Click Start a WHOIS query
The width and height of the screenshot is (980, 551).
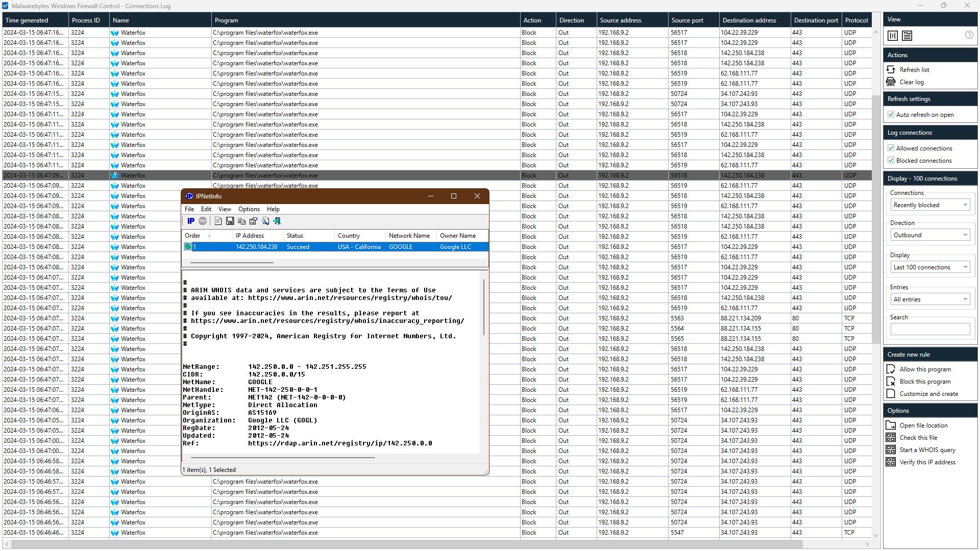click(927, 450)
